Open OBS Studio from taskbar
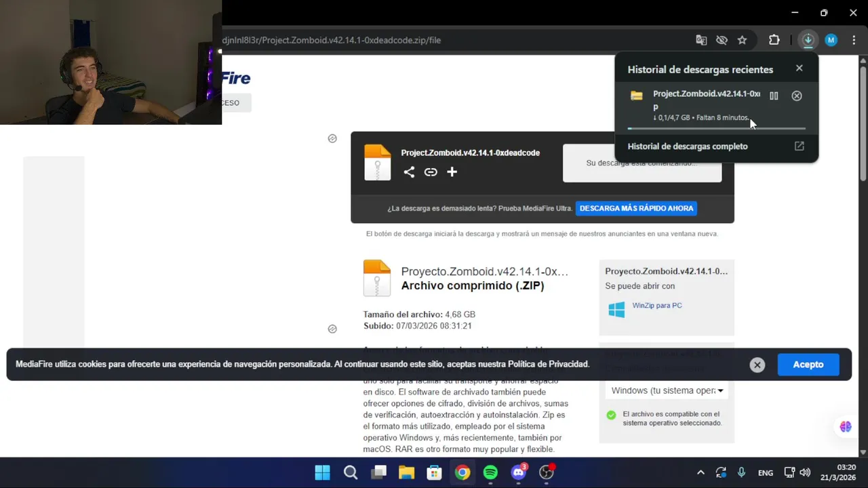868x488 pixels. [x=547, y=472]
